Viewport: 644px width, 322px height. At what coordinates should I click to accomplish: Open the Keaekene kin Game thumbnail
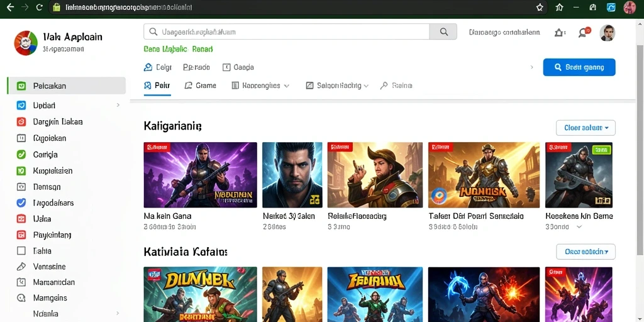click(x=579, y=175)
